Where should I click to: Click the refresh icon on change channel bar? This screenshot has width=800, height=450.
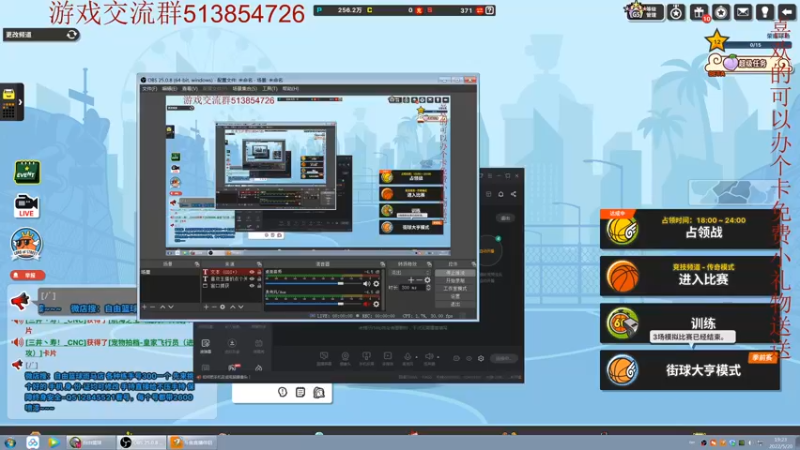[72, 35]
